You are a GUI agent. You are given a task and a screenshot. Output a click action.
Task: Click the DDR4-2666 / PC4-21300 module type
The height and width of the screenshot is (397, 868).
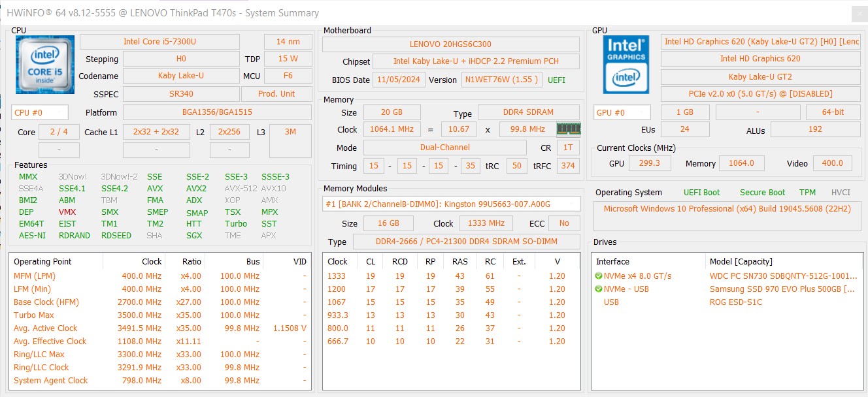tap(467, 242)
